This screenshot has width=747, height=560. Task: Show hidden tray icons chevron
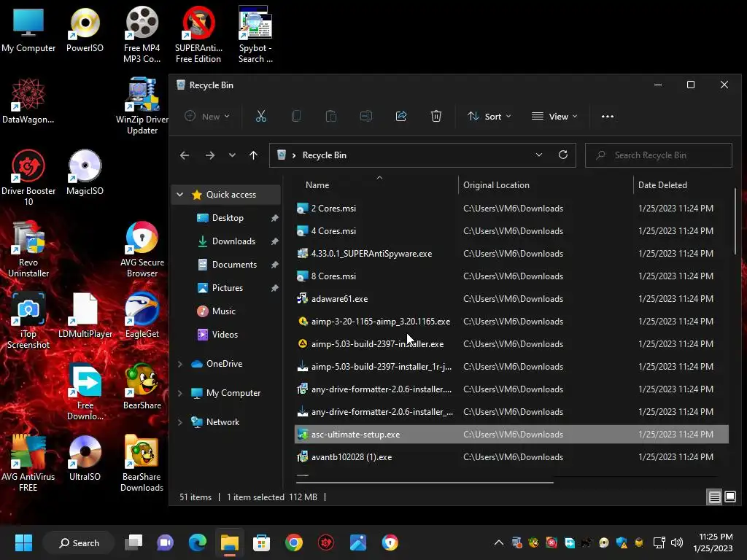click(498, 542)
